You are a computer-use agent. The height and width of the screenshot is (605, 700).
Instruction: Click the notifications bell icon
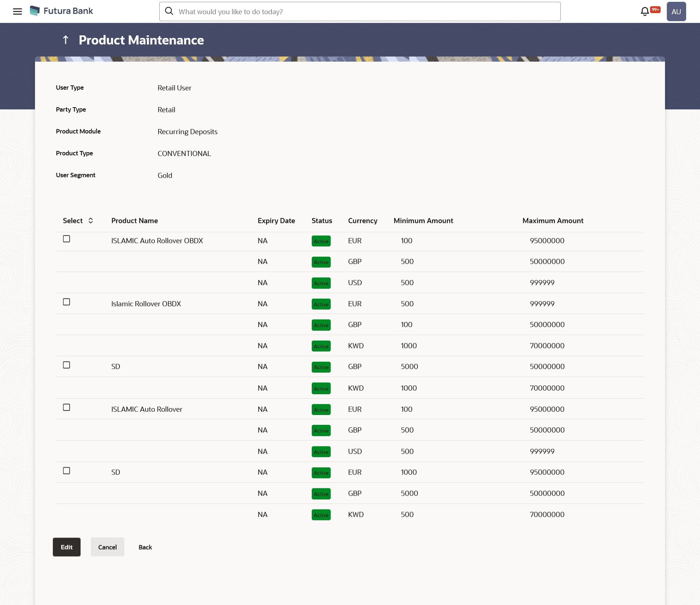[645, 11]
